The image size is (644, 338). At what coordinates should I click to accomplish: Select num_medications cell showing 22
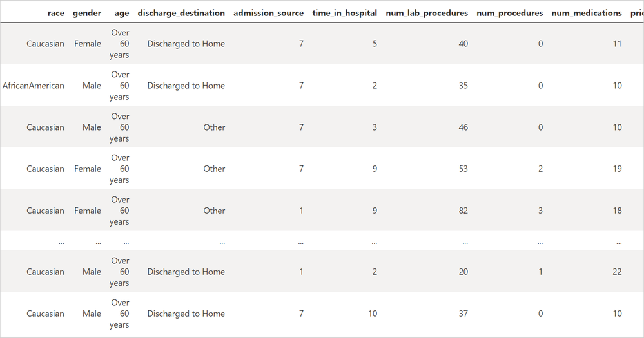click(617, 272)
